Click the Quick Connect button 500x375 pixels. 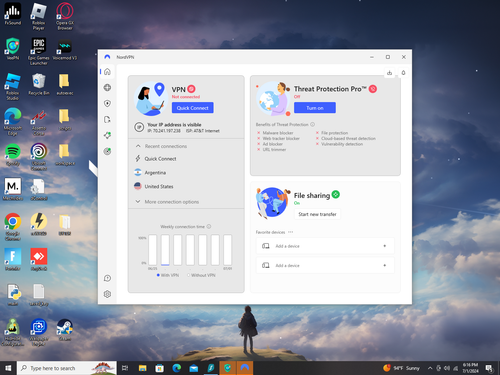click(x=193, y=108)
